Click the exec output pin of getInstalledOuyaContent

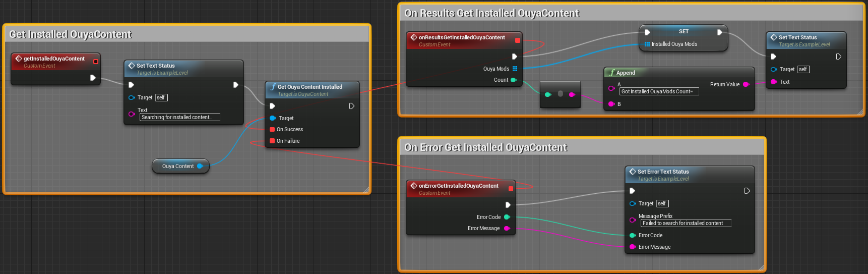[93, 78]
